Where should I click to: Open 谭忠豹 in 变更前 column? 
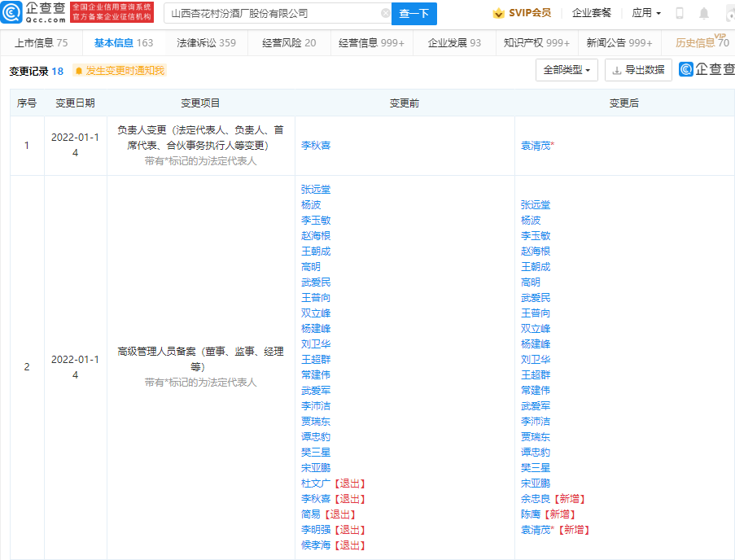[x=316, y=437]
